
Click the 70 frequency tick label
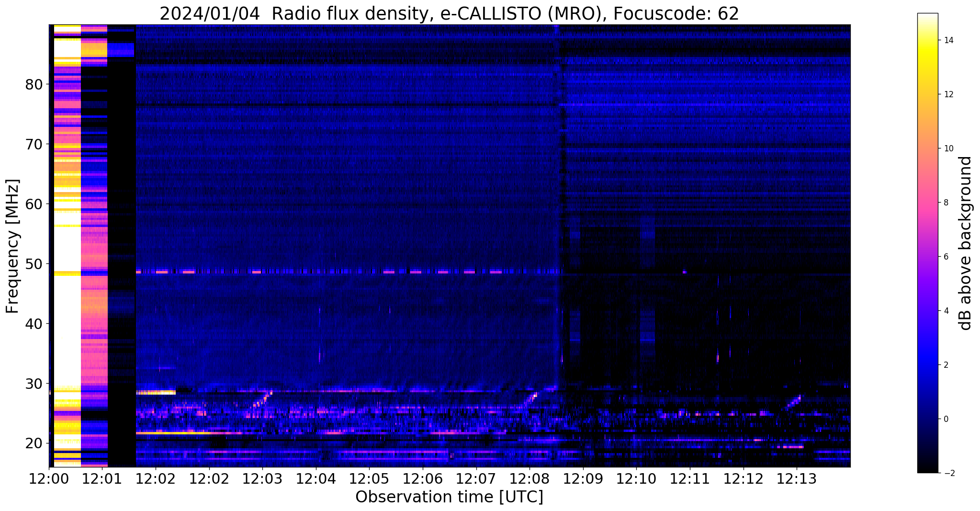pos(34,144)
